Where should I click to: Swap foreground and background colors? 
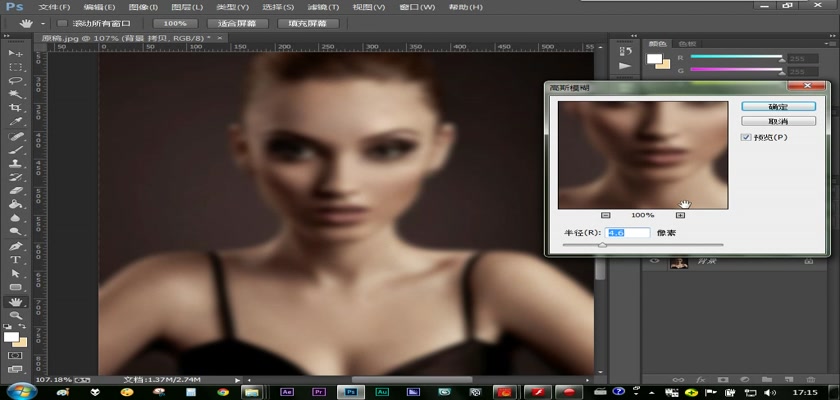point(22,326)
